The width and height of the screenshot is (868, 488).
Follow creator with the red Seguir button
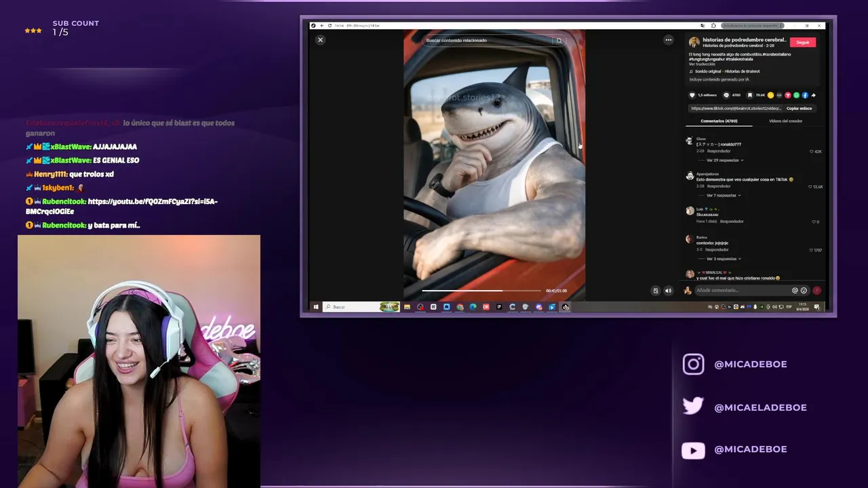(x=803, y=42)
